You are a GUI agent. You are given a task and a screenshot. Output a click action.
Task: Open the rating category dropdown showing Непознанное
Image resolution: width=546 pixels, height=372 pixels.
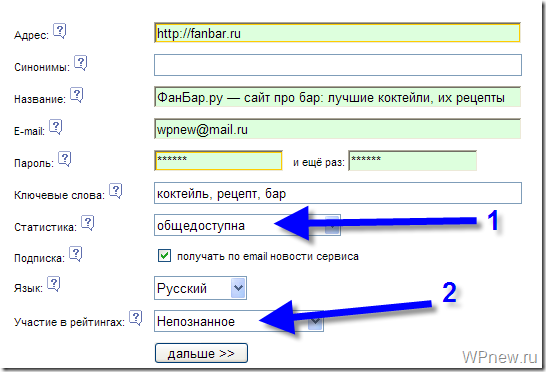pyautogui.click(x=239, y=321)
